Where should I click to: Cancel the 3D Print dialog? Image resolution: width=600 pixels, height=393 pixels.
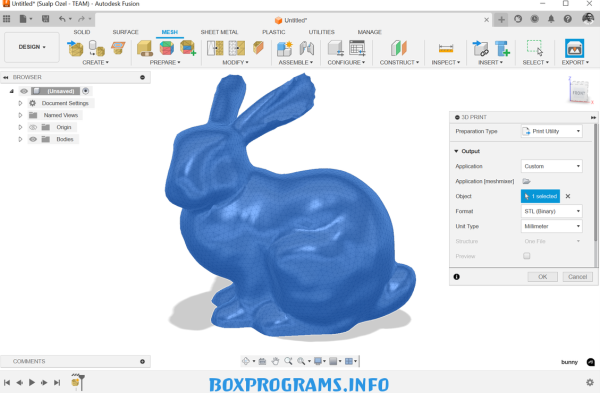[577, 277]
